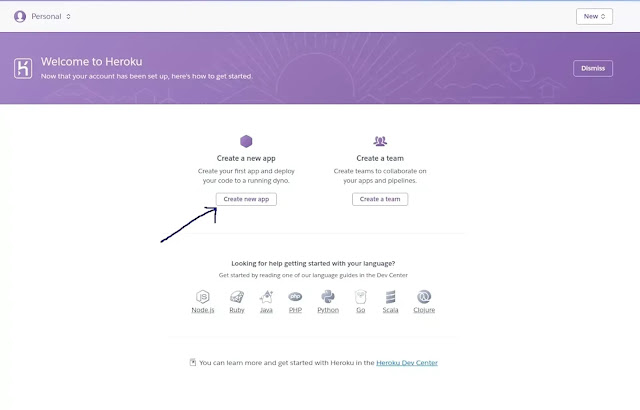This screenshot has width=640, height=410.
Task: Click the 'Create a new app' heading
Action: (x=246, y=158)
